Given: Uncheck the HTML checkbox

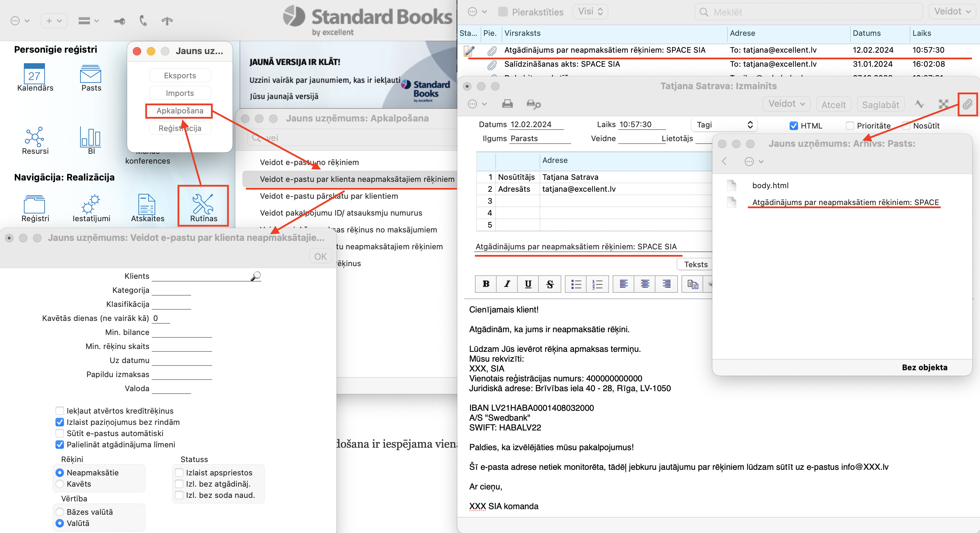Looking at the screenshot, I should click(793, 125).
